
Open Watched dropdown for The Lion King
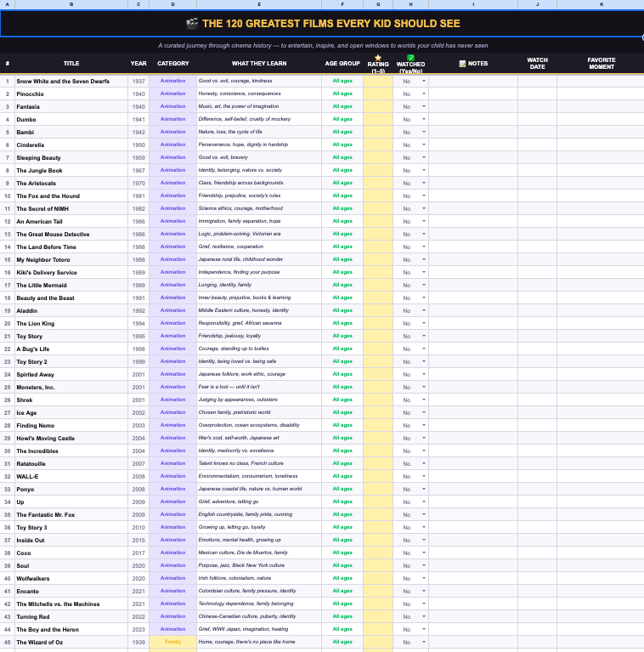[x=424, y=323]
